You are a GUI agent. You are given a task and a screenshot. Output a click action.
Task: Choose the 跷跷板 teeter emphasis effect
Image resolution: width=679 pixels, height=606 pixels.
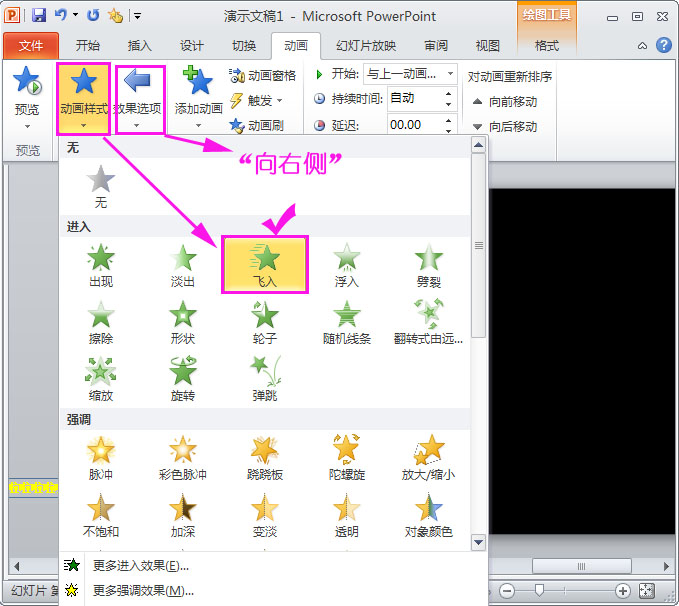point(265,458)
